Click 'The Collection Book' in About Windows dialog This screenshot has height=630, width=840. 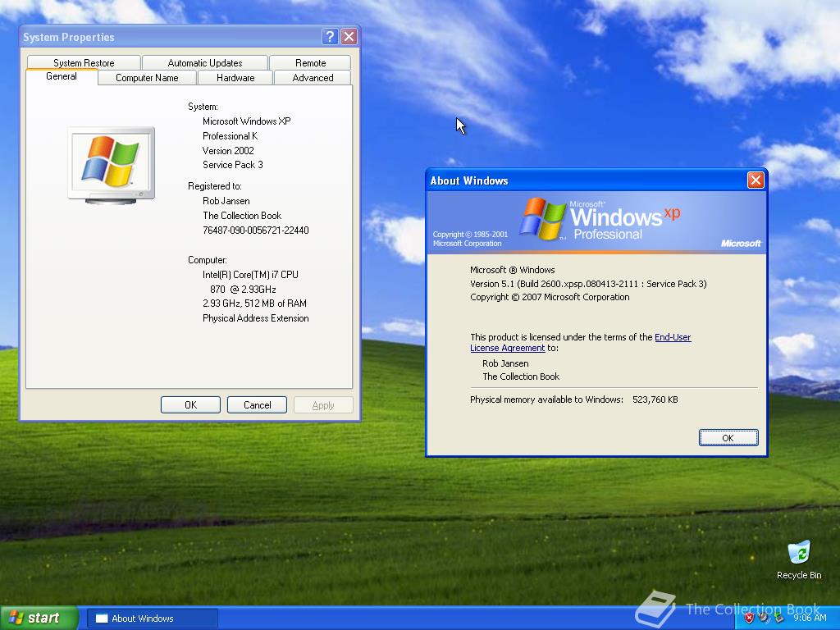click(521, 377)
